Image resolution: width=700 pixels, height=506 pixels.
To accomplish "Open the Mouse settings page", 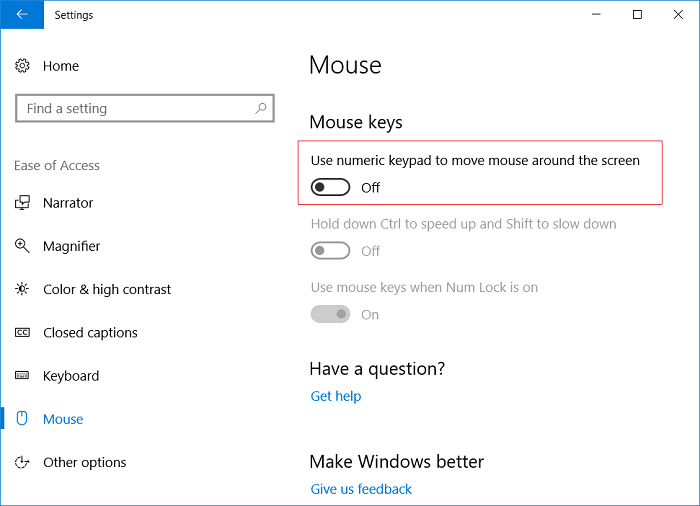I will [x=63, y=419].
